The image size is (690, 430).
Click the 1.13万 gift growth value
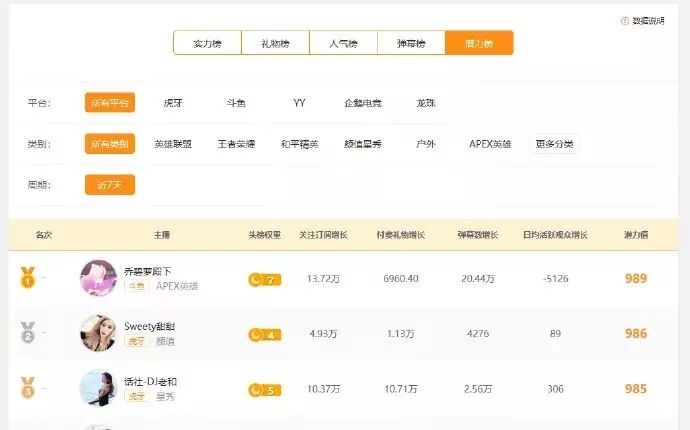point(401,334)
